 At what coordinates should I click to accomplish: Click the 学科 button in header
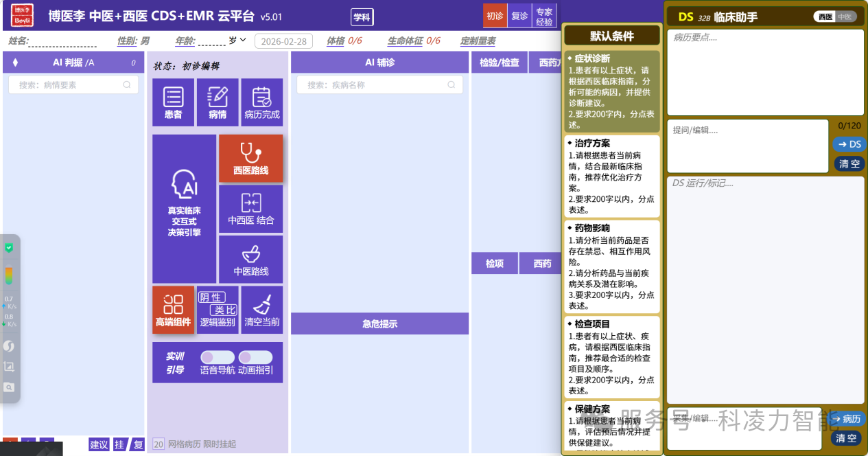pyautogui.click(x=362, y=17)
